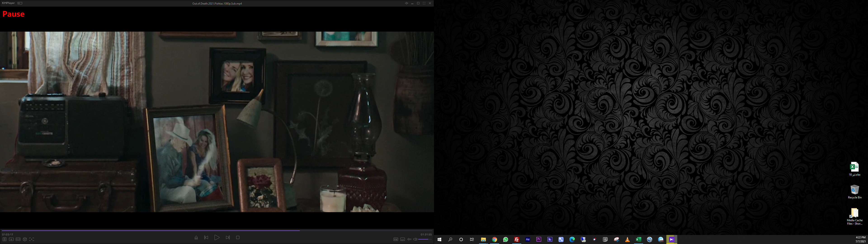Open audio equalizer waveform icon
Screen dimensions: 868x244
[x=409, y=239]
